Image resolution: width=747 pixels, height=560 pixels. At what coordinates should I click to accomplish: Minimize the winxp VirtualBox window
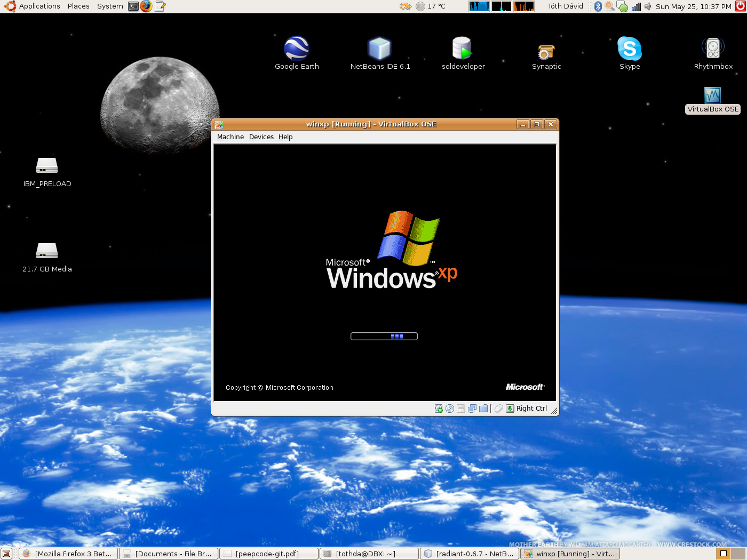[523, 124]
